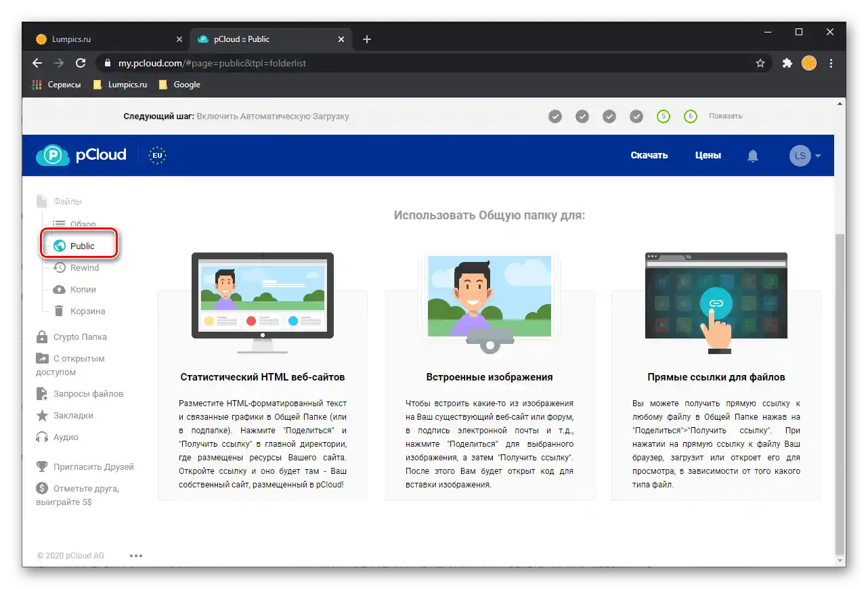The width and height of the screenshot is (868, 589).
Task: Click the LS account avatar
Action: point(800,156)
